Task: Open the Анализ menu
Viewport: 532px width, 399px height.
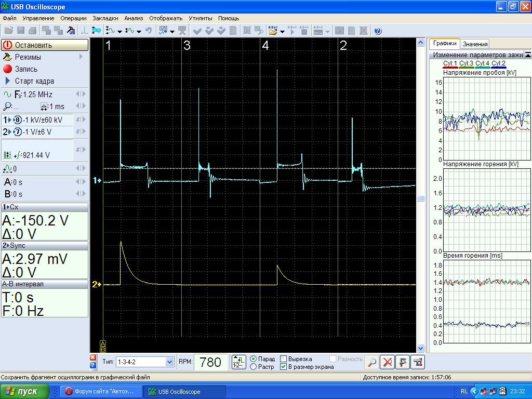Action: point(134,18)
